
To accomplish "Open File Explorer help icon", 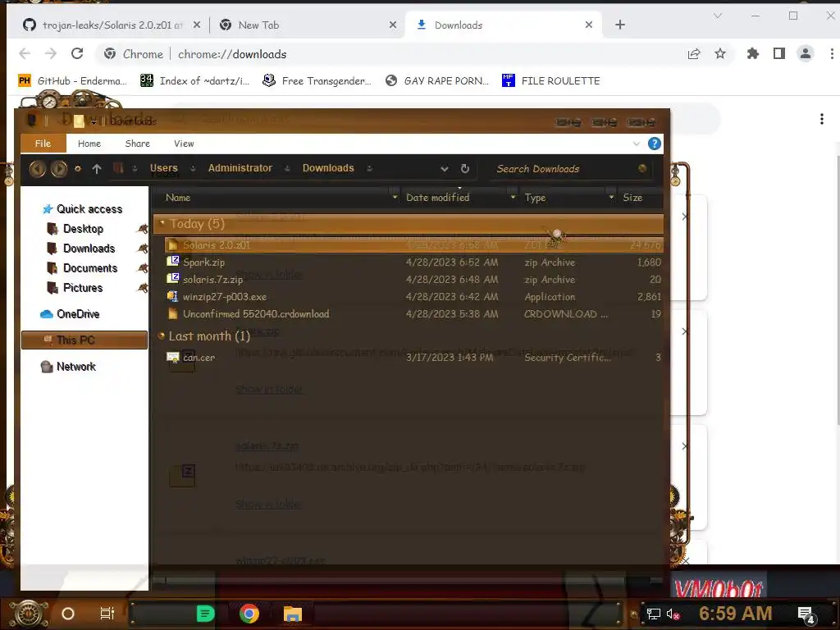I will pyautogui.click(x=654, y=144).
